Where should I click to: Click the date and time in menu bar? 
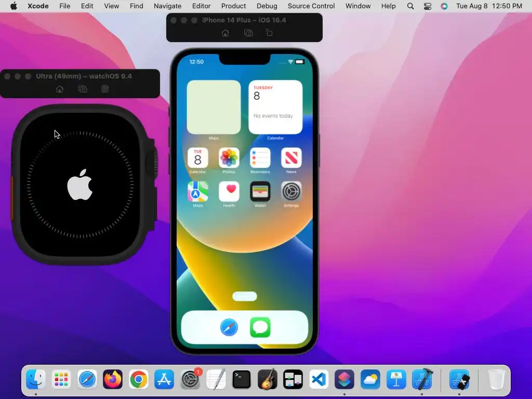pyautogui.click(x=489, y=6)
